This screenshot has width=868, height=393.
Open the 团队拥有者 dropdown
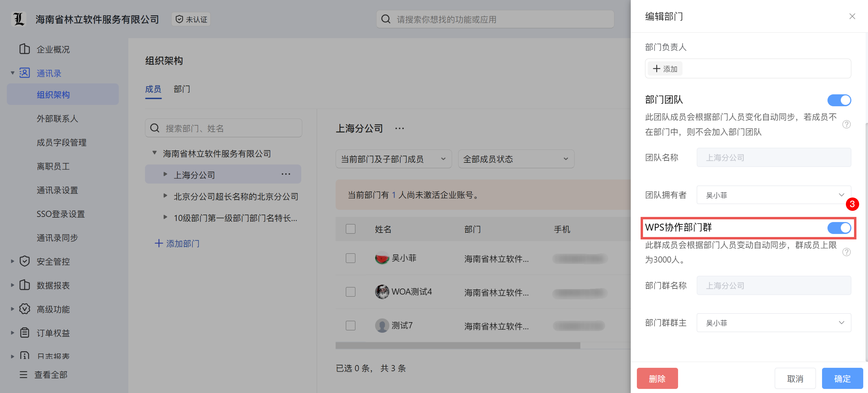(x=773, y=195)
